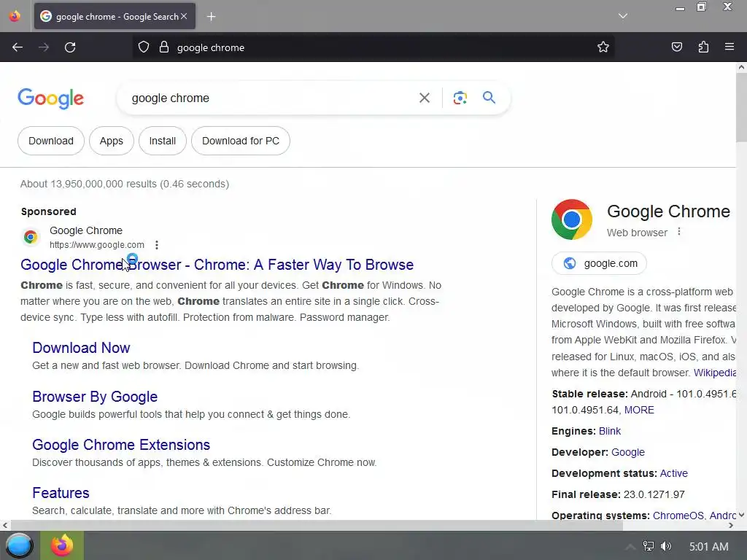Click Firefox icon in title bar
This screenshot has width=747, height=560.
coord(15,16)
